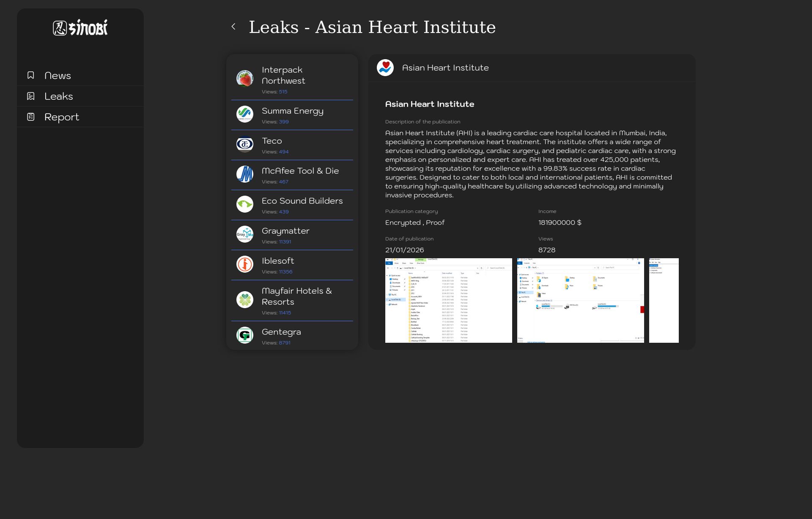
Task: Click McAfee Tool & Die logo
Action: coord(244,174)
